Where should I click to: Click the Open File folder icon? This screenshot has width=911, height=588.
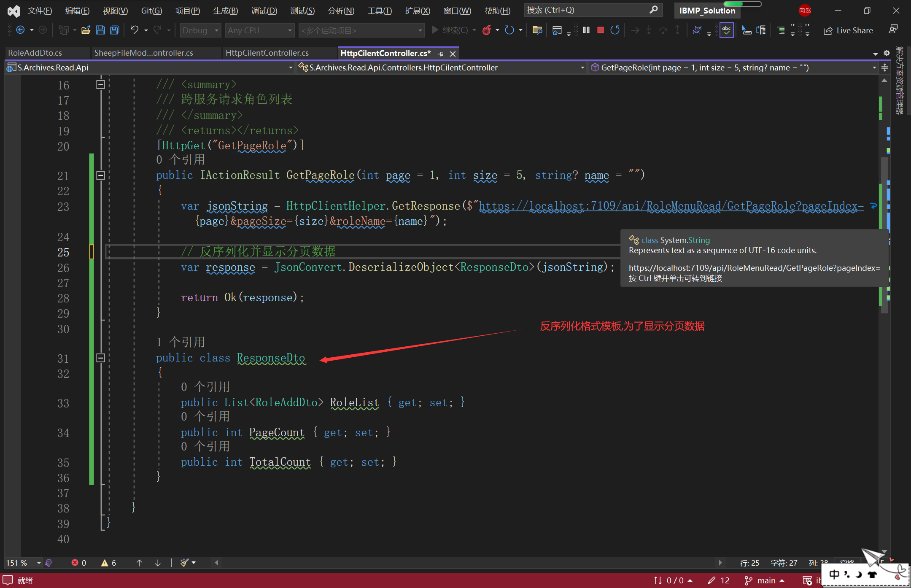tap(86, 30)
